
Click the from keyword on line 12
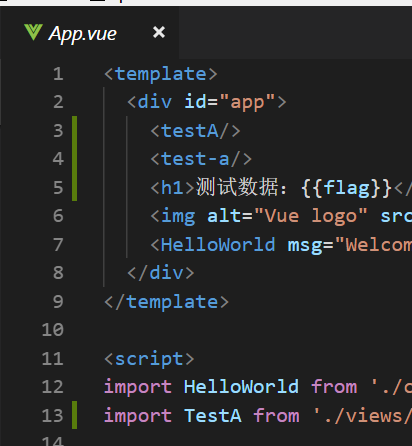click(x=334, y=387)
